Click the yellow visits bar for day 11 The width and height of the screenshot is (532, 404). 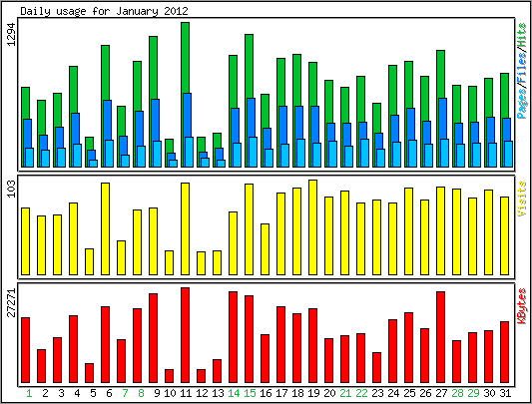186,228
